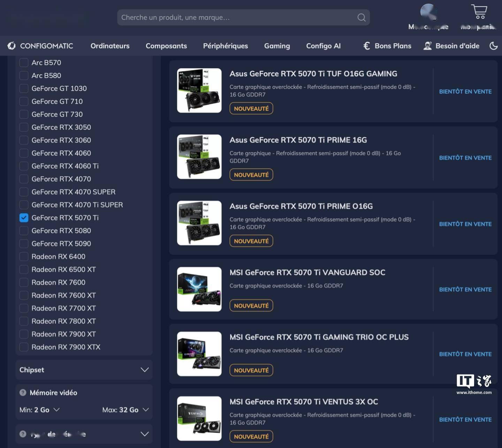Open the Asus RTX 5070 Ti PRIME O16G title

pos(301,206)
